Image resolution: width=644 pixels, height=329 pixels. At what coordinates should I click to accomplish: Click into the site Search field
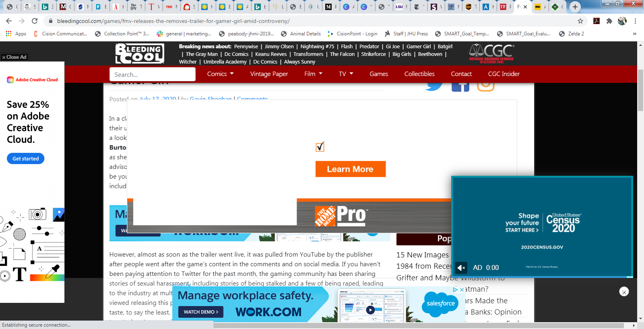coord(152,74)
